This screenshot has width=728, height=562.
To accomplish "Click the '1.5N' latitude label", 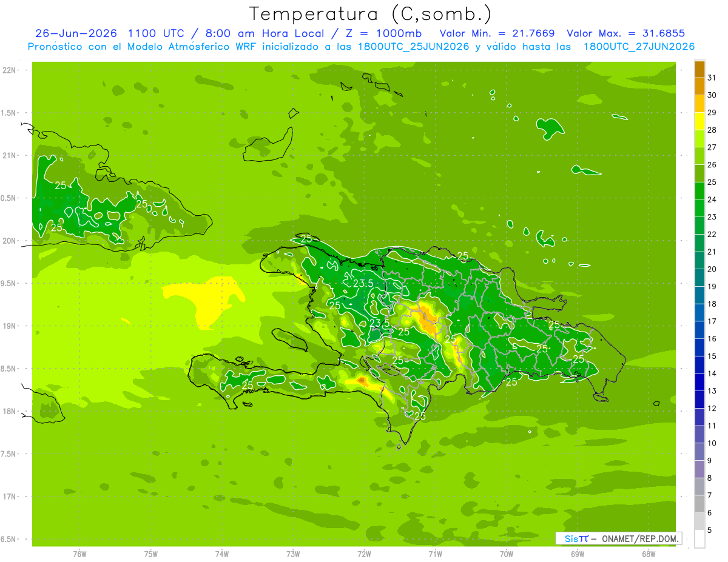I will [x=9, y=113].
